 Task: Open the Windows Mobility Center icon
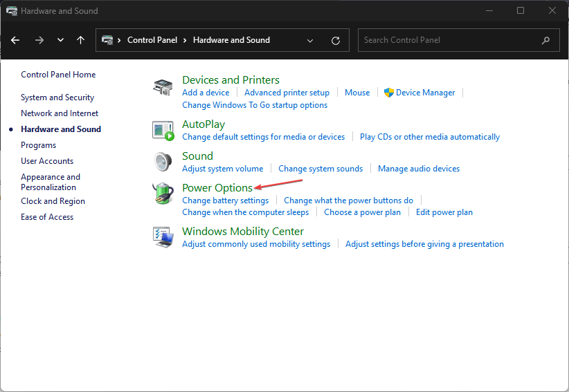[163, 237]
